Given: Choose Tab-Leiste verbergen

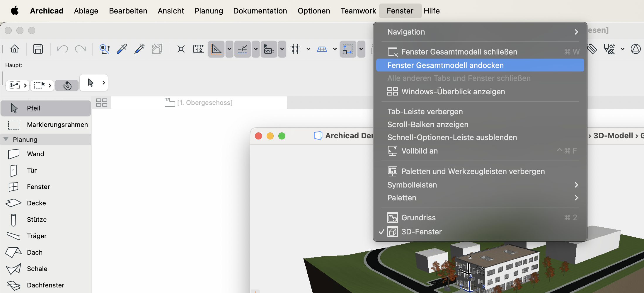Looking at the screenshot, I should (480, 112).
